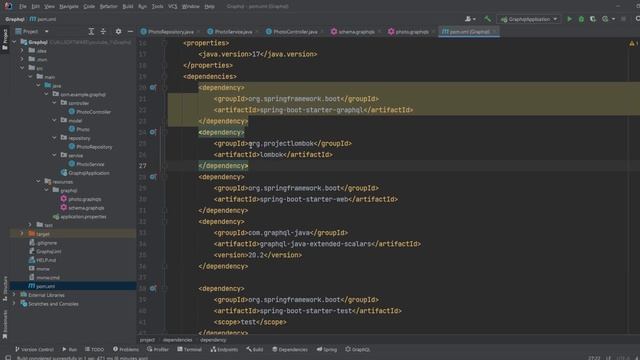Collapse the resources folder node
The height and width of the screenshot is (360, 640).
click(39, 182)
